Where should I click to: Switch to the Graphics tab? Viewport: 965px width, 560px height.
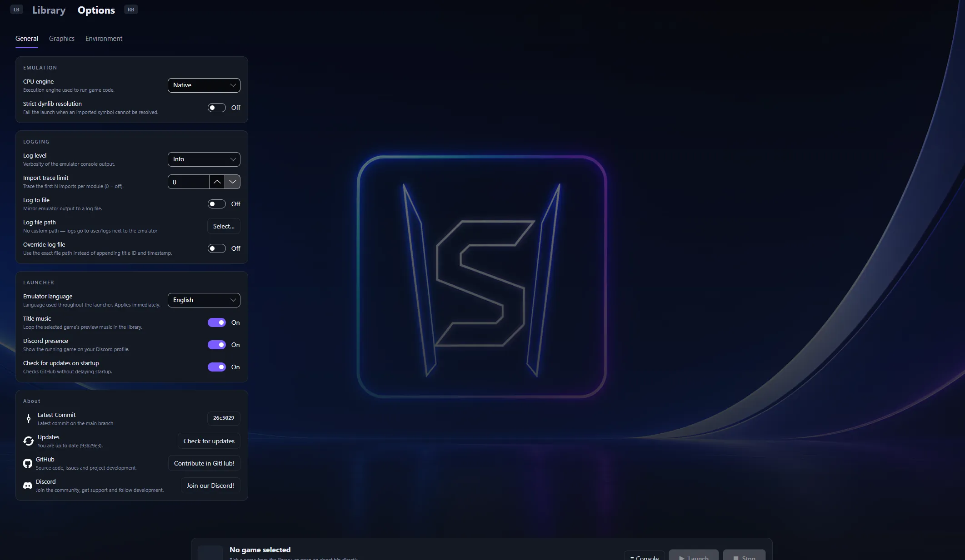[x=62, y=39]
